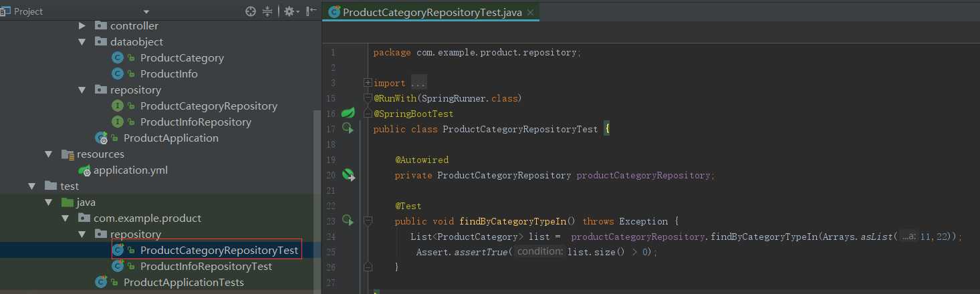This screenshot has width=980, height=294.
Task: Collapse the repository folder holding ProductCategoryRepository
Action: click(x=82, y=90)
